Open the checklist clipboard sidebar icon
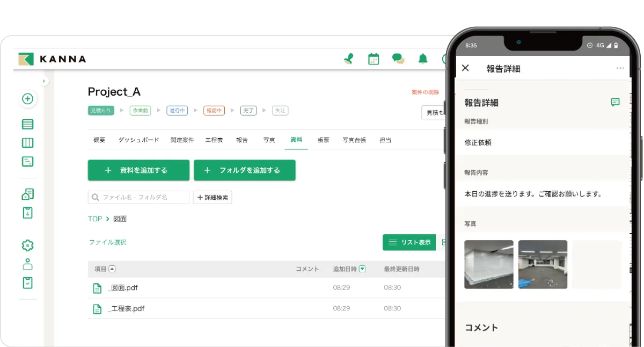The width and height of the screenshot is (644, 347). tap(28, 283)
